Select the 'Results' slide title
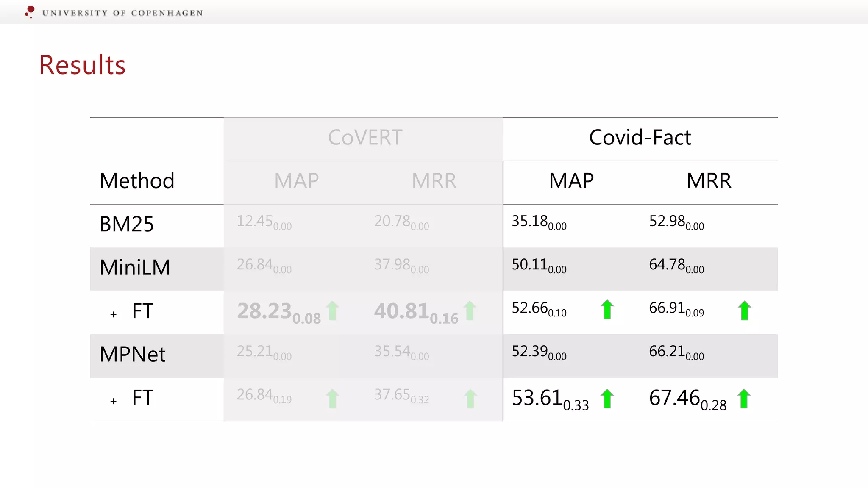Viewport: 868px width, 488px height. (x=82, y=65)
